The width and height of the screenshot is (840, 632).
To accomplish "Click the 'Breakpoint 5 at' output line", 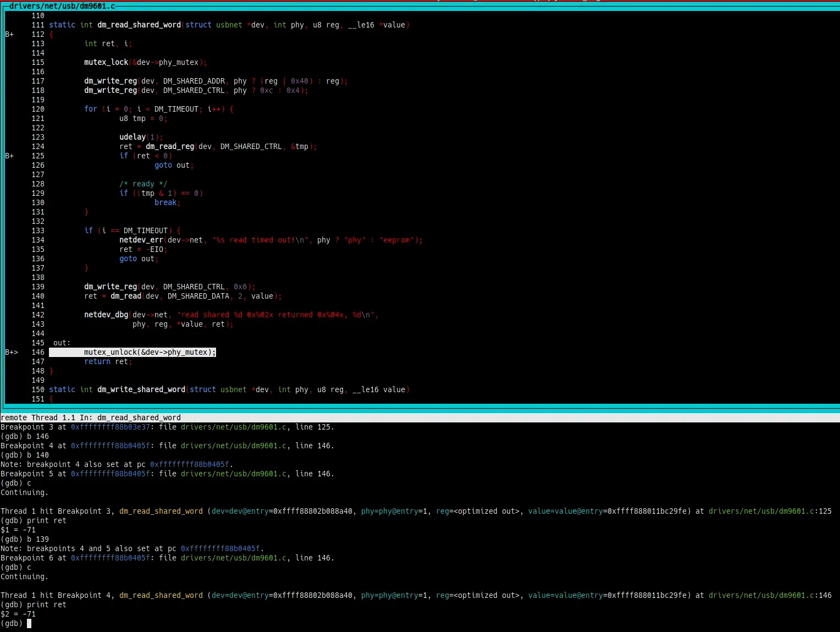I will coord(167,474).
